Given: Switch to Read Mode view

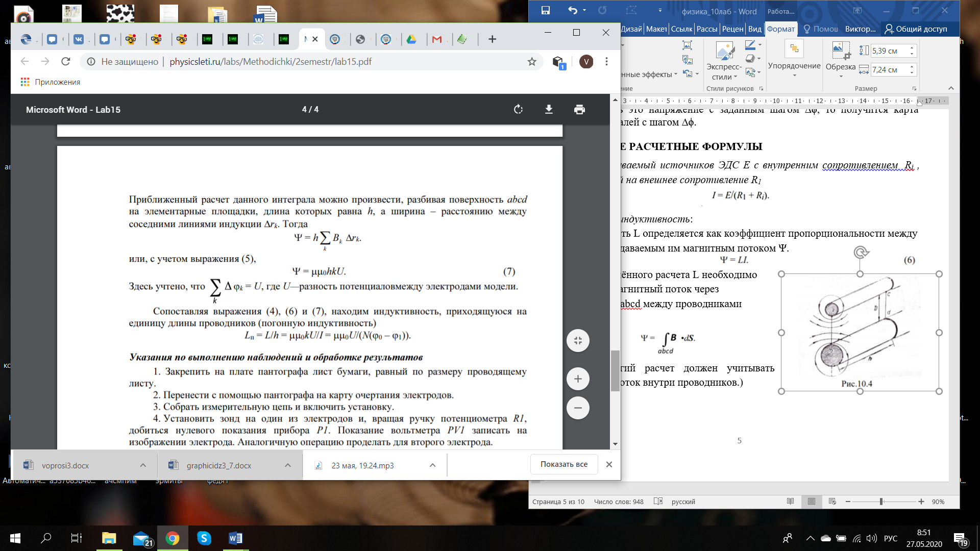Looking at the screenshot, I should [791, 502].
